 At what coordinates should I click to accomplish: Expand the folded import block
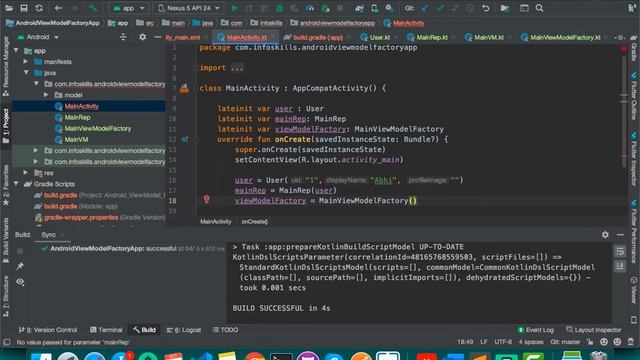point(237,68)
